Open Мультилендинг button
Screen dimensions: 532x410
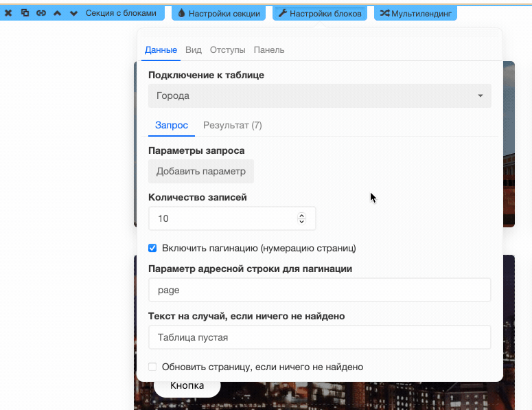pyautogui.click(x=415, y=14)
